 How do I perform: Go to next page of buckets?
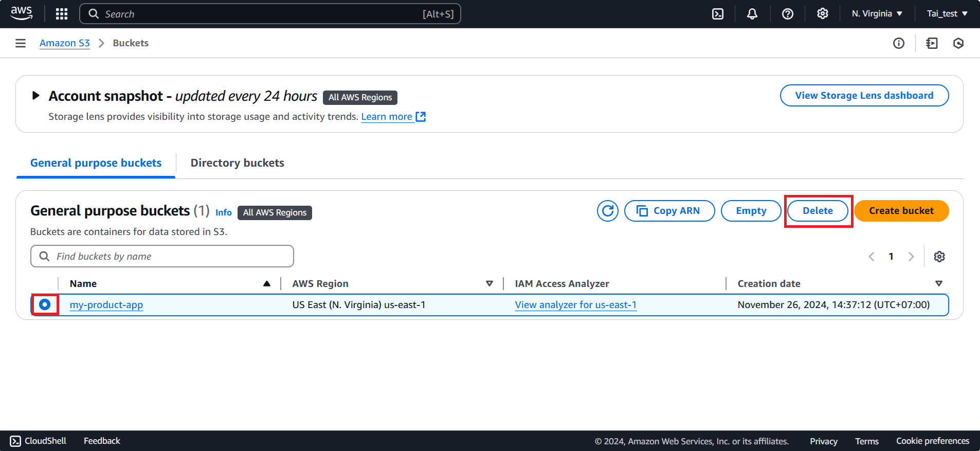[911, 257]
